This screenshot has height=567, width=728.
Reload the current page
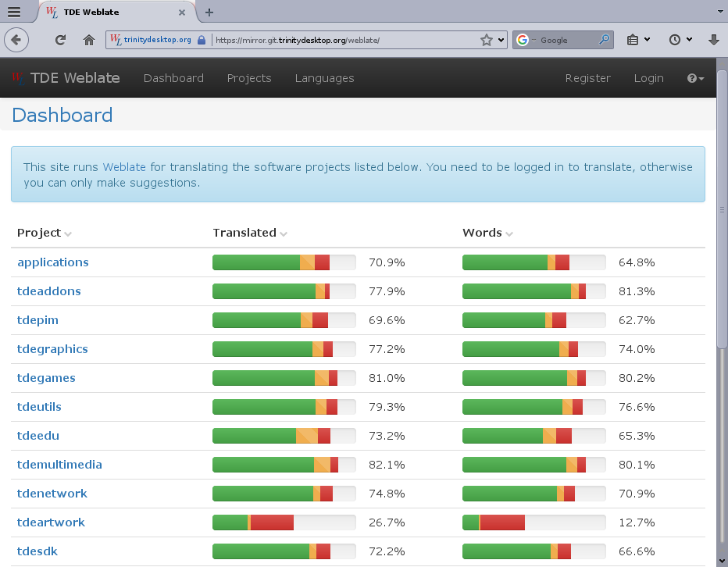60,40
